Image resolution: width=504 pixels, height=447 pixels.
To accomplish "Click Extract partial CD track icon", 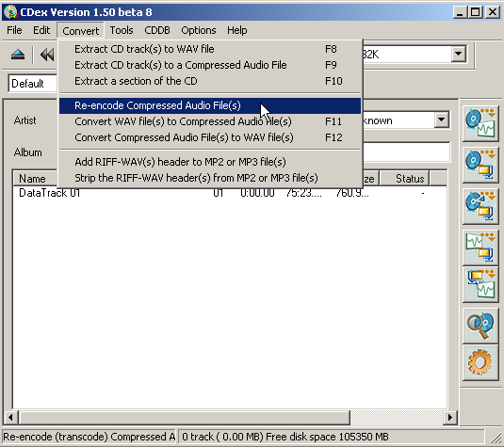I will pyautogui.click(x=480, y=206).
